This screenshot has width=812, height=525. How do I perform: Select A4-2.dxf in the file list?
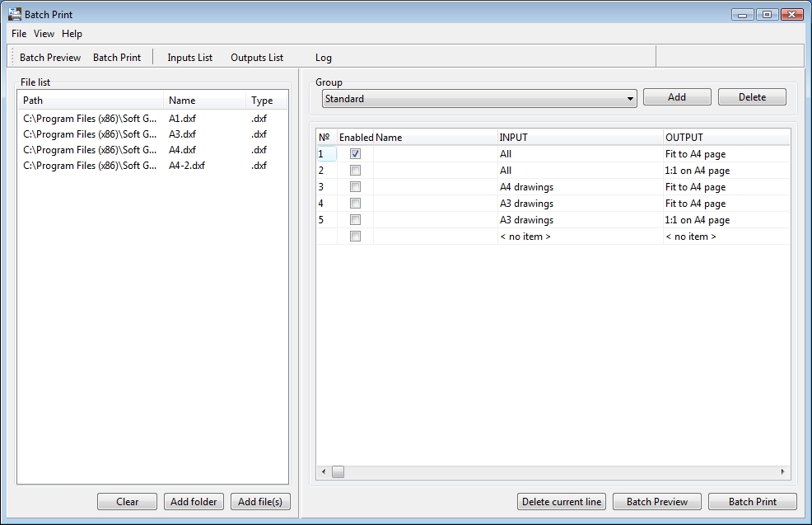[187, 166]
